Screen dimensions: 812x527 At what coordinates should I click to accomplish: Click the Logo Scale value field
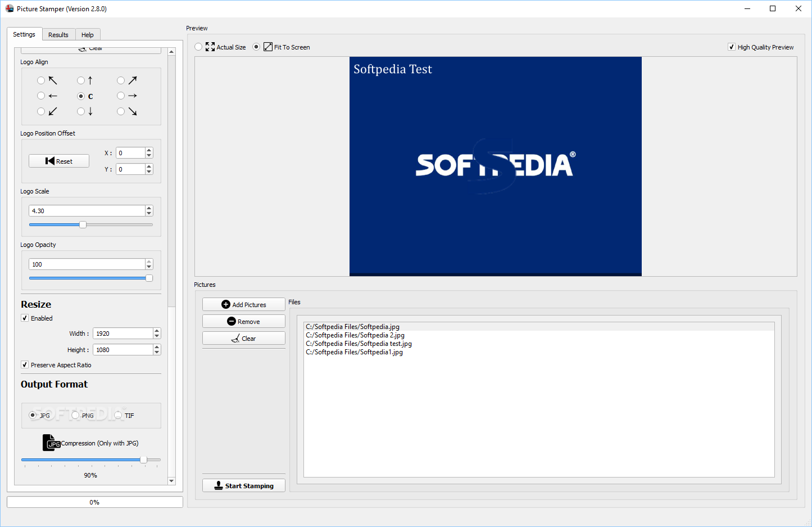click(x=87, y=211)
